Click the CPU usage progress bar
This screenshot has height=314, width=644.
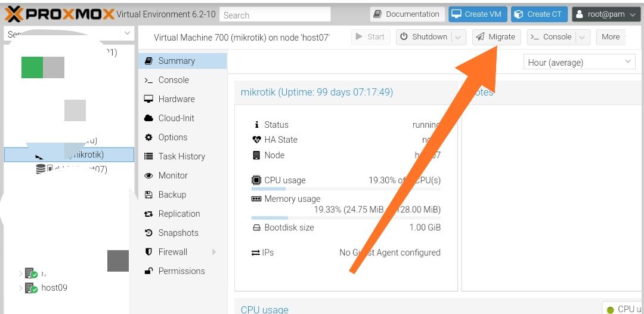pos(346,189)
